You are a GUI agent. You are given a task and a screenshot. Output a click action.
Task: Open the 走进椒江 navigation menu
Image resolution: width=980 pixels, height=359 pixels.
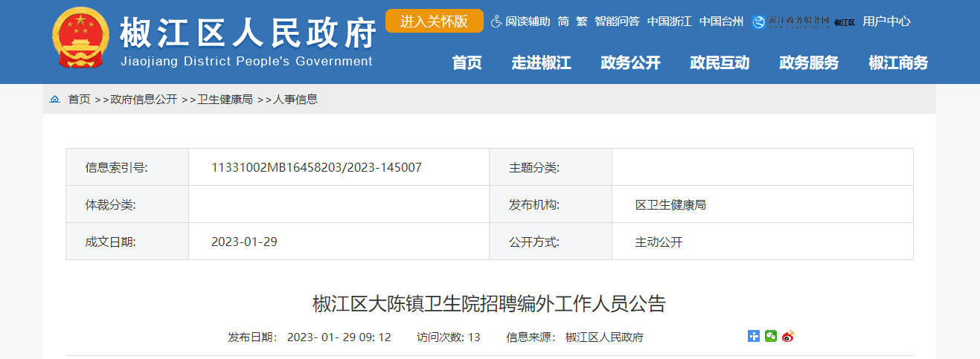pos(541,63)
